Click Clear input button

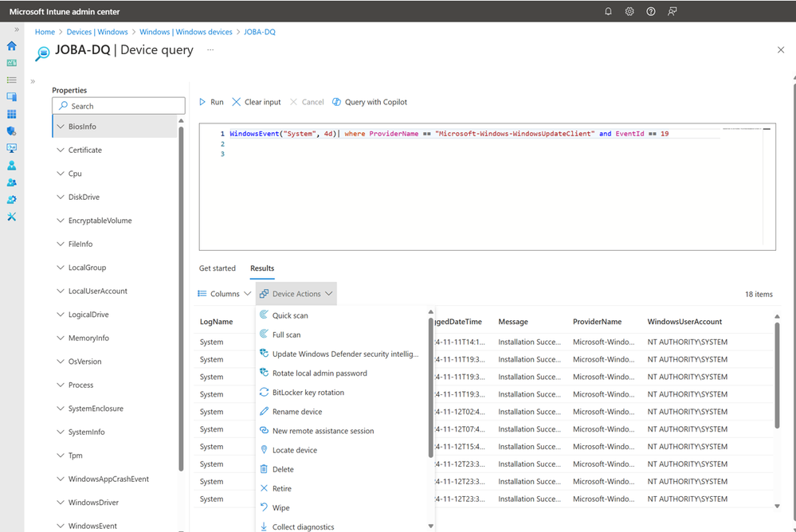click(x=257, y=102)
